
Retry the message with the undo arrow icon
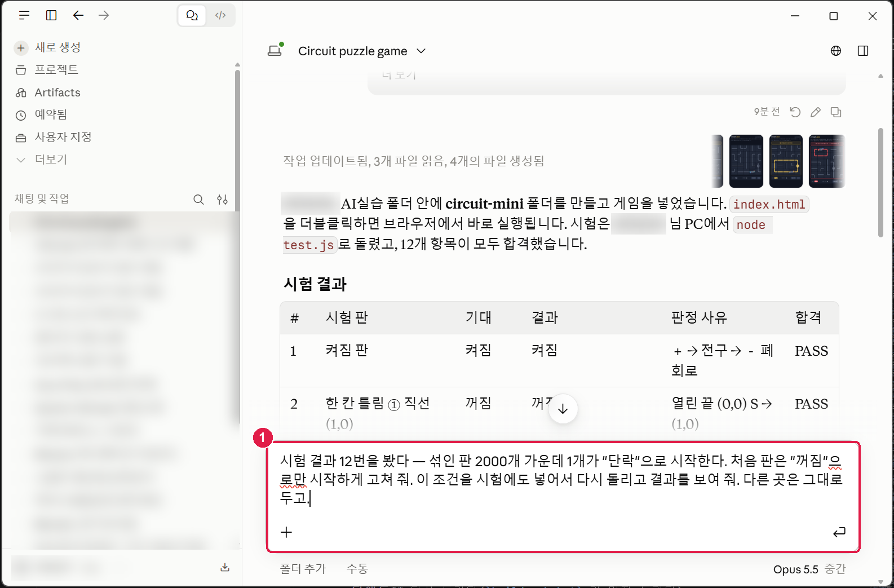(795, 112)
